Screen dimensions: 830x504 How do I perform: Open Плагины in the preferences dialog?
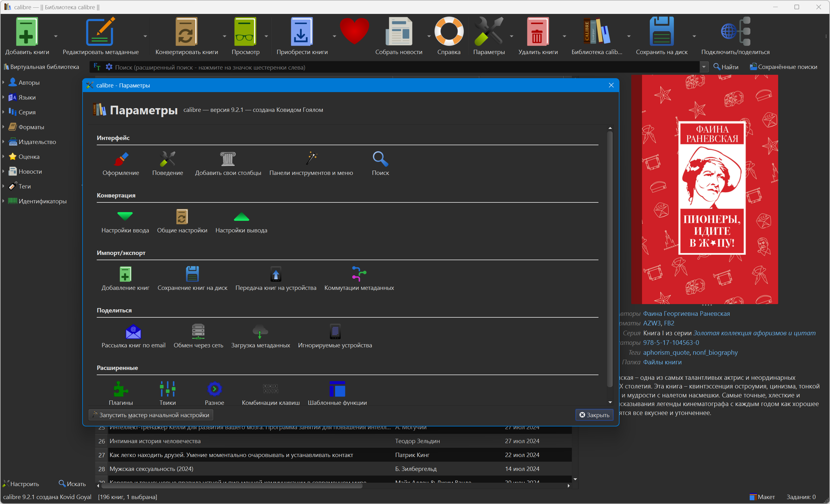click(121, 393)
